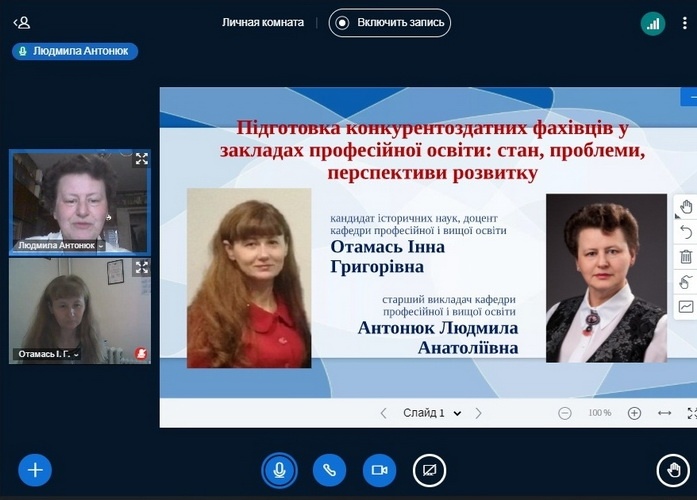The image size is (697, 500).
Task: Toggle webcam sharing button
Action: [x=379, y=470]
